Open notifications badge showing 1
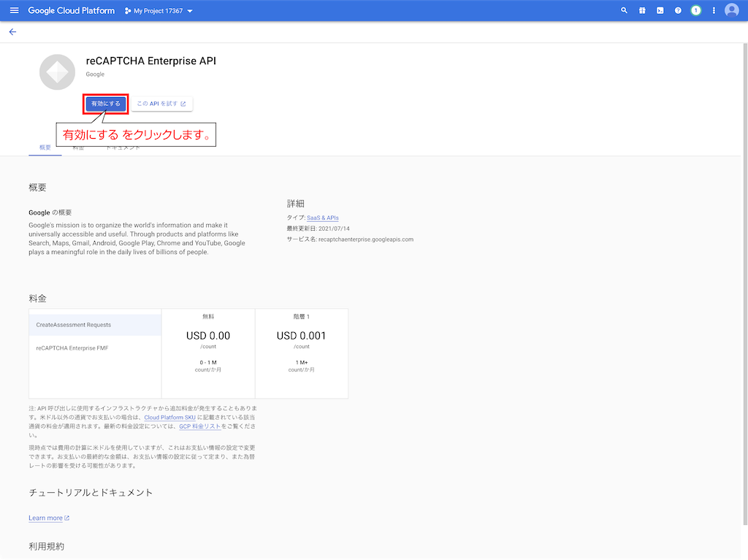The image size is (748, 560). click(x=696, y=10)
